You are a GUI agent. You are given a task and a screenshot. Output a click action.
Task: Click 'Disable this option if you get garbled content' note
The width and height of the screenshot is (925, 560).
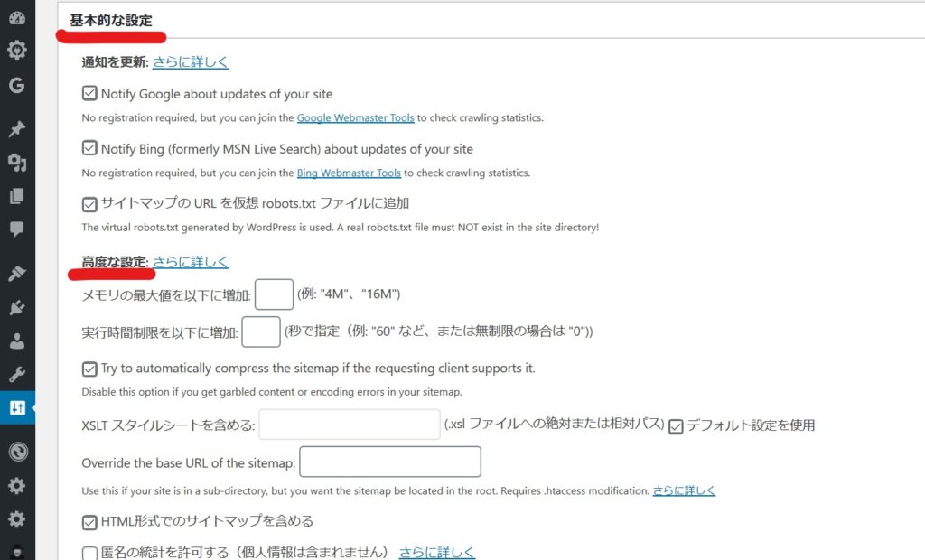click(272, 392)
